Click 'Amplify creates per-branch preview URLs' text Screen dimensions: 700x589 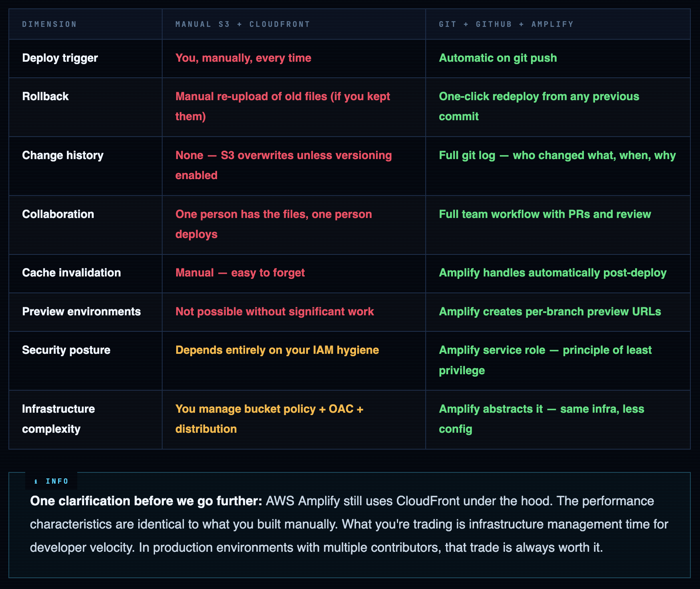point(550,312)
